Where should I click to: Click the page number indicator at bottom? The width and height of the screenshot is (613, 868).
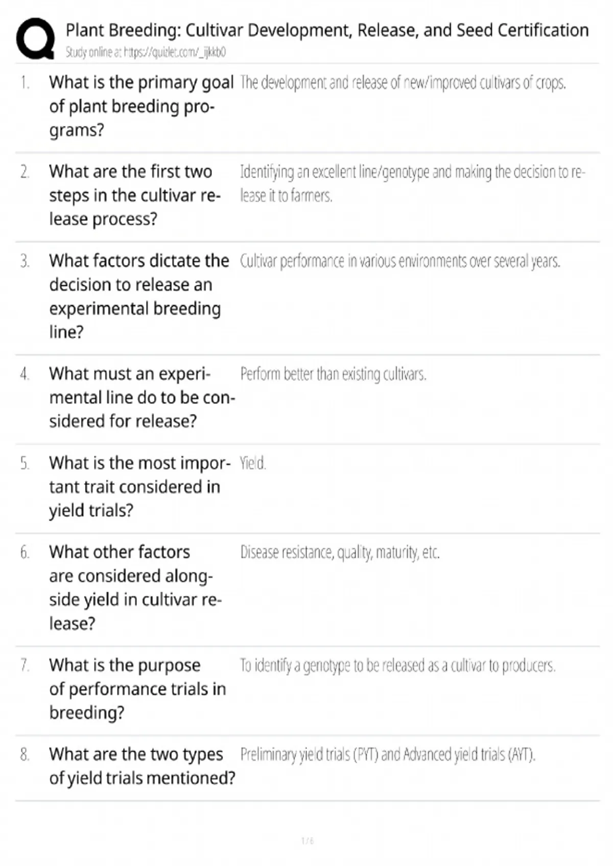coord(307,840)
